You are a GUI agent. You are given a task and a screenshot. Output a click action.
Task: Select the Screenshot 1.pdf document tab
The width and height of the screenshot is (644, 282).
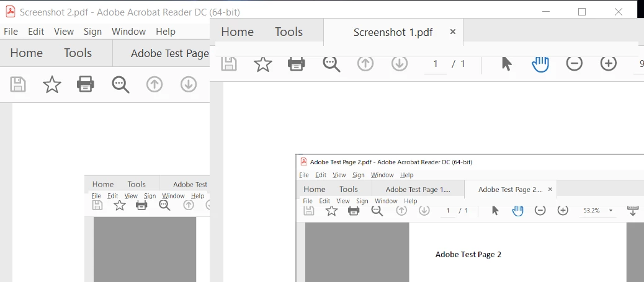(x=393, y=32)
